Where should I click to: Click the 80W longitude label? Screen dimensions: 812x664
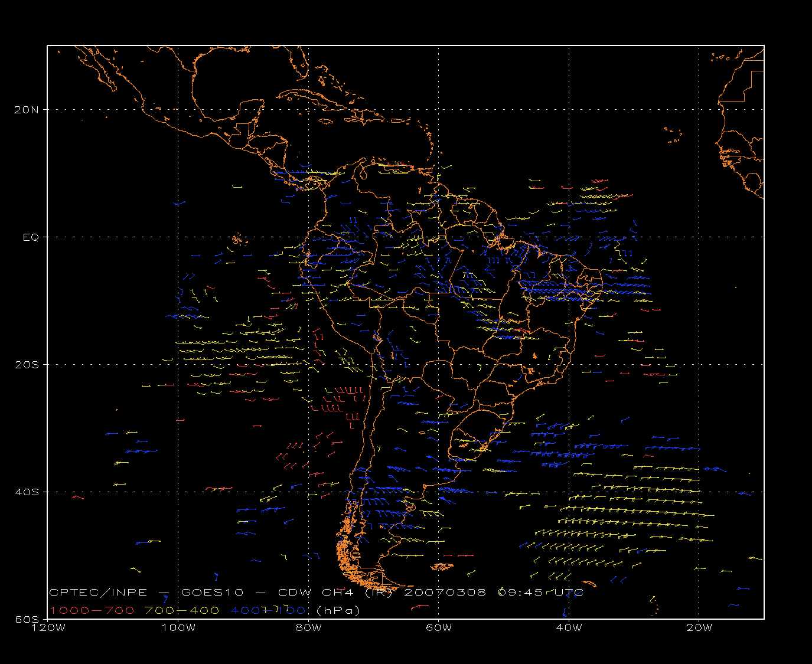(x=309, y=628)
